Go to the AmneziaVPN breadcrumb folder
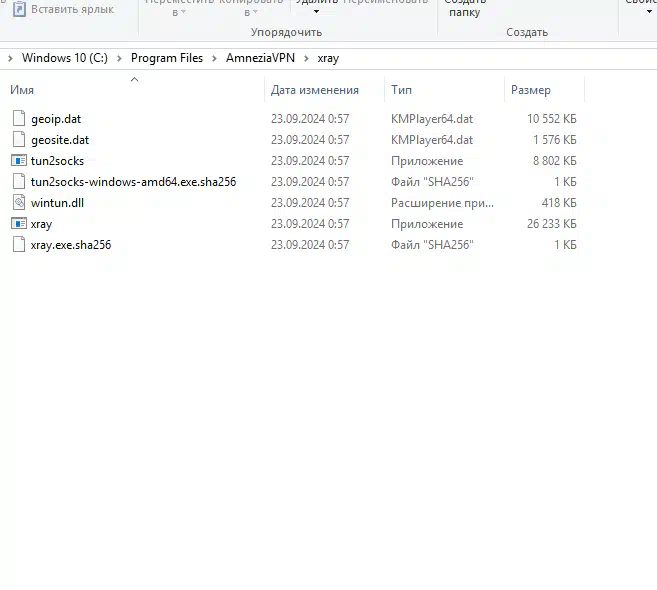The height and width of the screenshot is (590, 657). click(260, 58)
